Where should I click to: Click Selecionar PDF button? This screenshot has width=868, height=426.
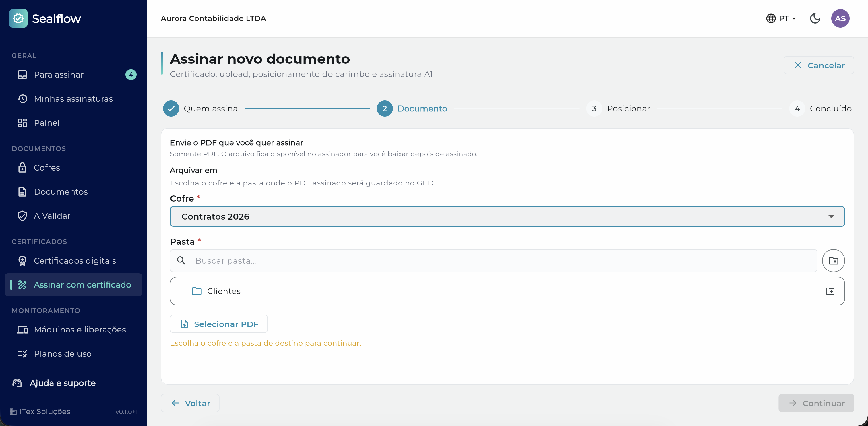pos(219,324)
